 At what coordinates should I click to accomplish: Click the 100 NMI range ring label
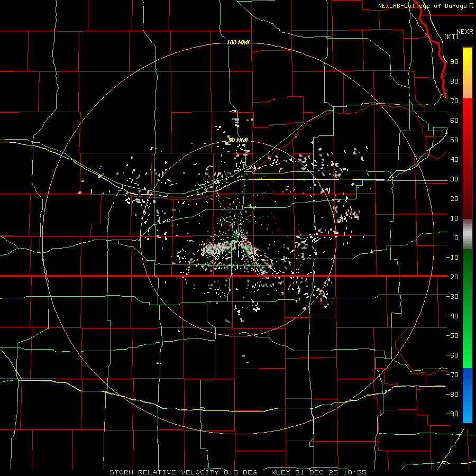[x=238, y=42]
